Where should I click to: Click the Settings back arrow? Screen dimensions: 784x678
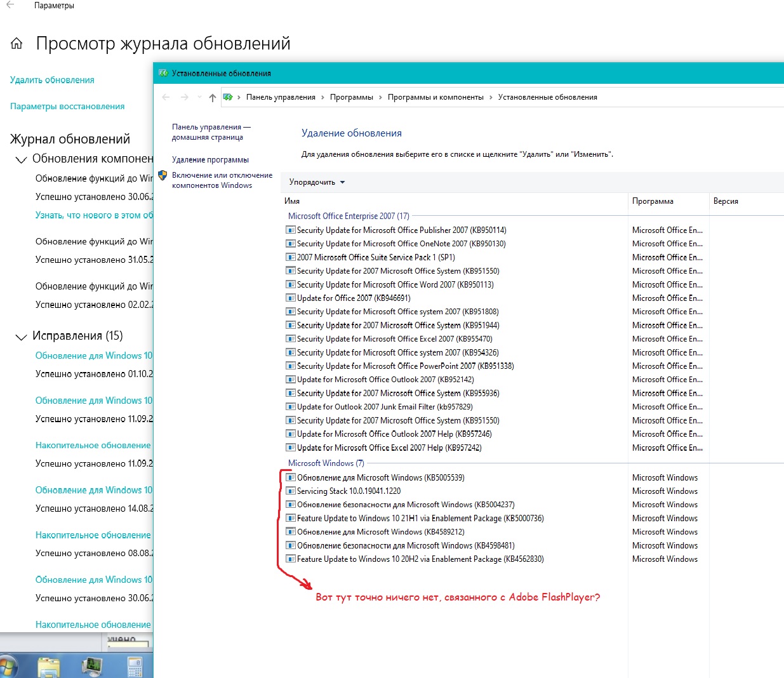(x=10, y=5)
